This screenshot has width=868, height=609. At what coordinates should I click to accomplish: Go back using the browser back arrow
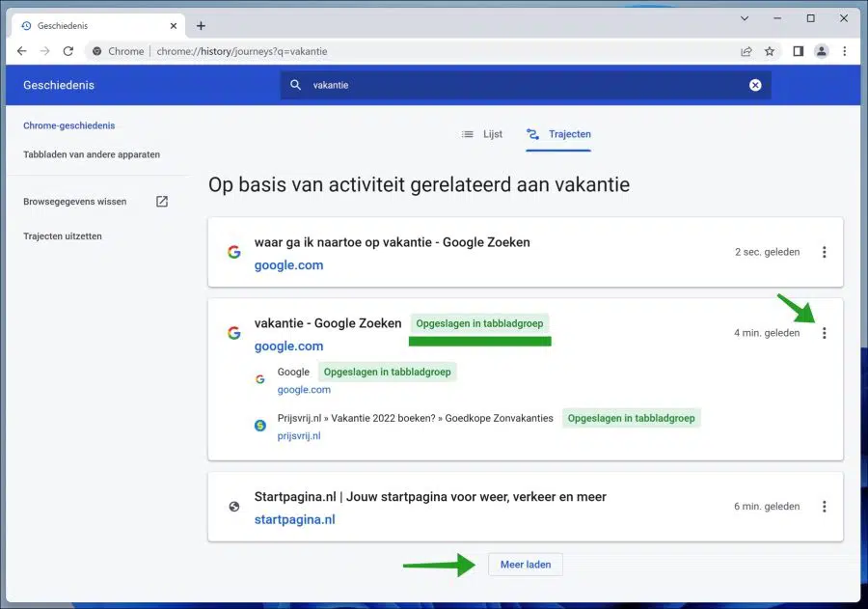coord(21,51)
